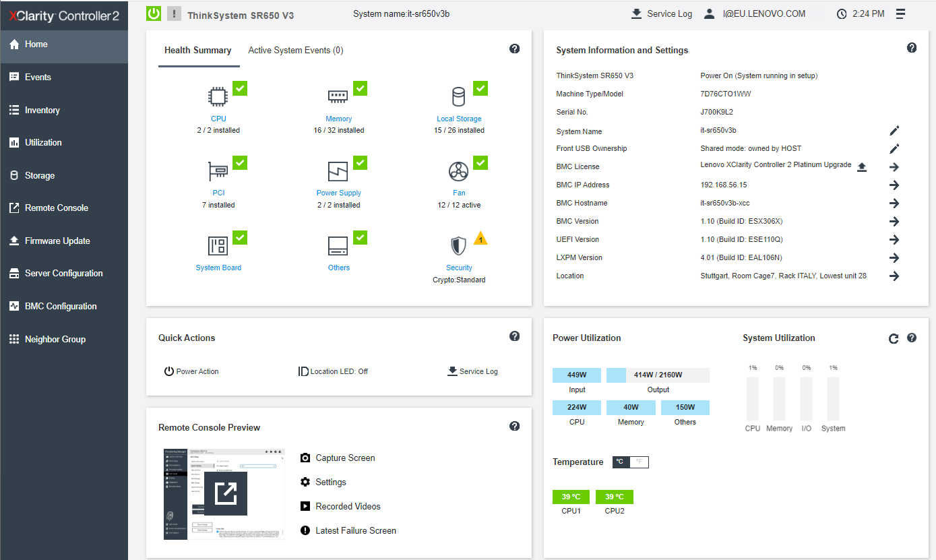Click the Power Supply health icon
Screen dimensions: 936x560
click(x=338, y=171)
